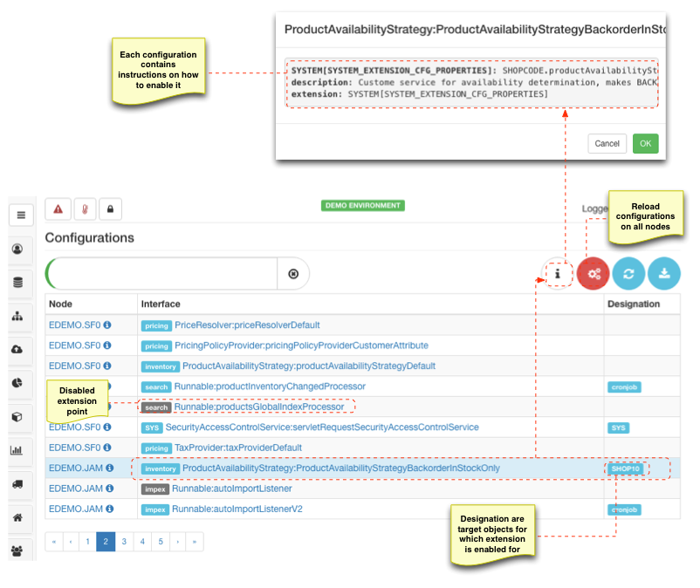Open the database icon in the sidebar
This screenshot has height=588, width=700.
click(x=17, y=282)
